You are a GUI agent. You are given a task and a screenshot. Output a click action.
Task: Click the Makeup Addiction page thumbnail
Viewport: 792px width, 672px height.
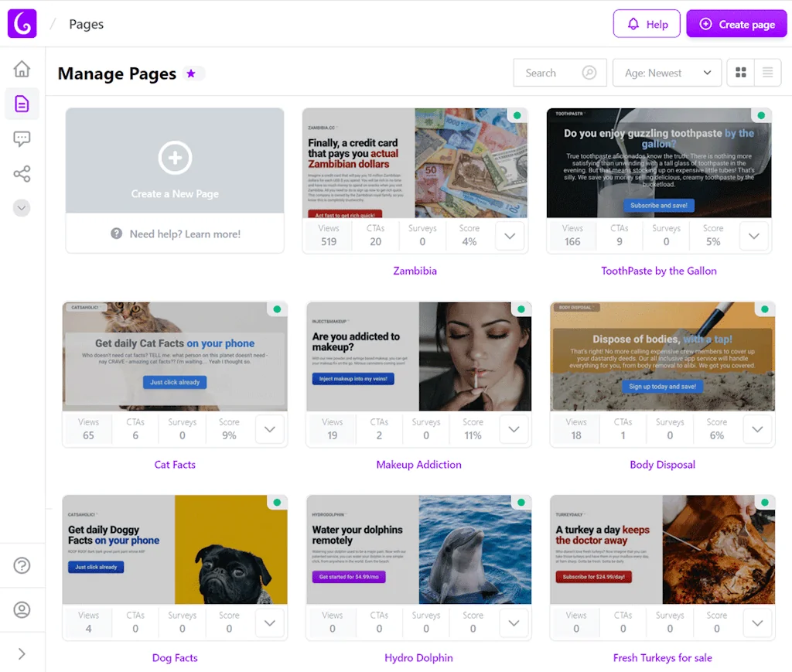418,356
